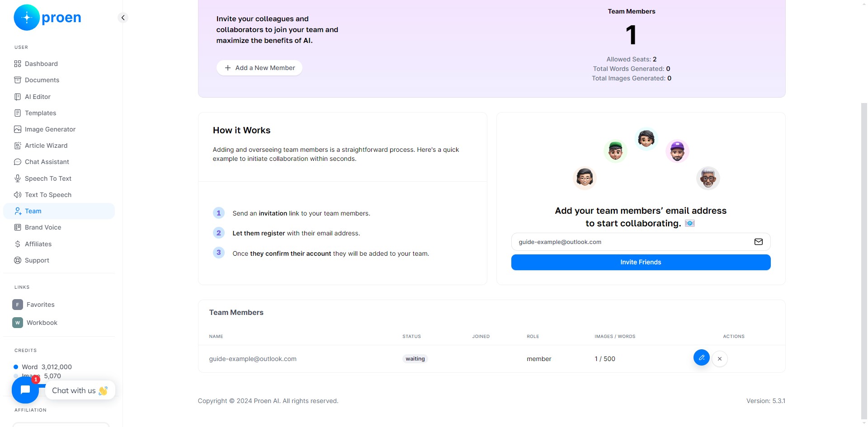Click the avatar wearing round glasses on the left

pyautogui.click(x=585, y=178)
